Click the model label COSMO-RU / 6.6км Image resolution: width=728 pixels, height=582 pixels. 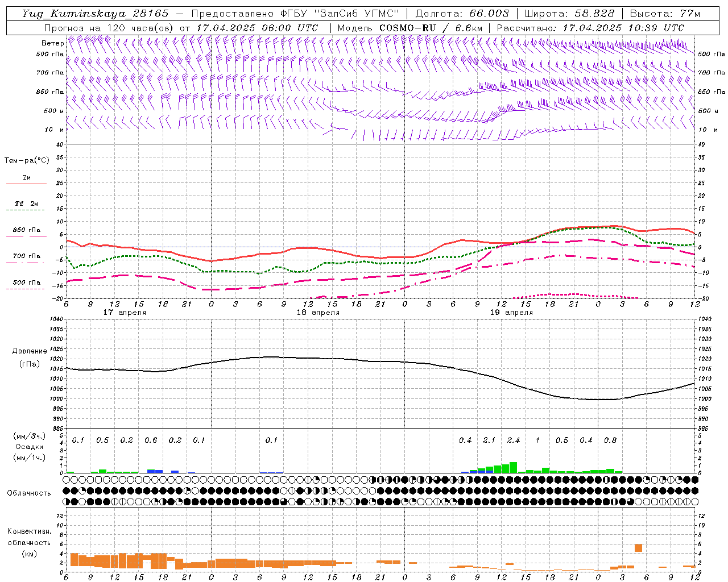(x=431, y=28)
